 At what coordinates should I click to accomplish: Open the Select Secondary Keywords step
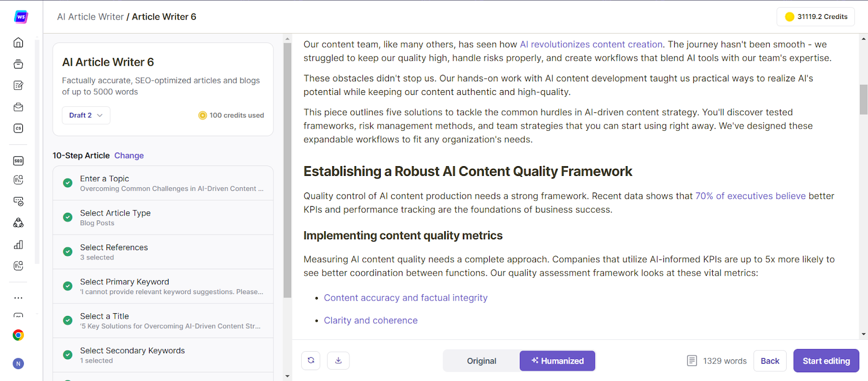[x=163, y=355]
